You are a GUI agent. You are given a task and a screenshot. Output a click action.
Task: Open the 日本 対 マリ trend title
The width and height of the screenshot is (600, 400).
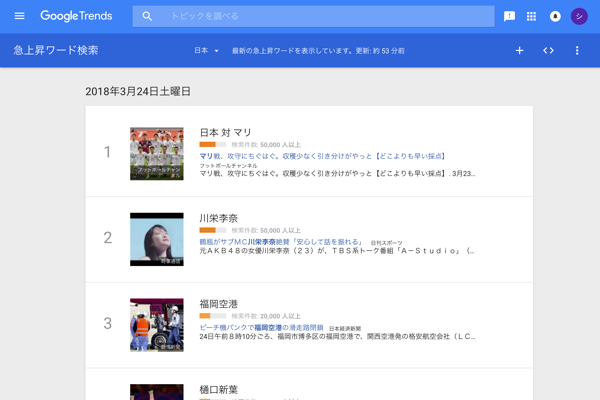click(x=225, y=133)
